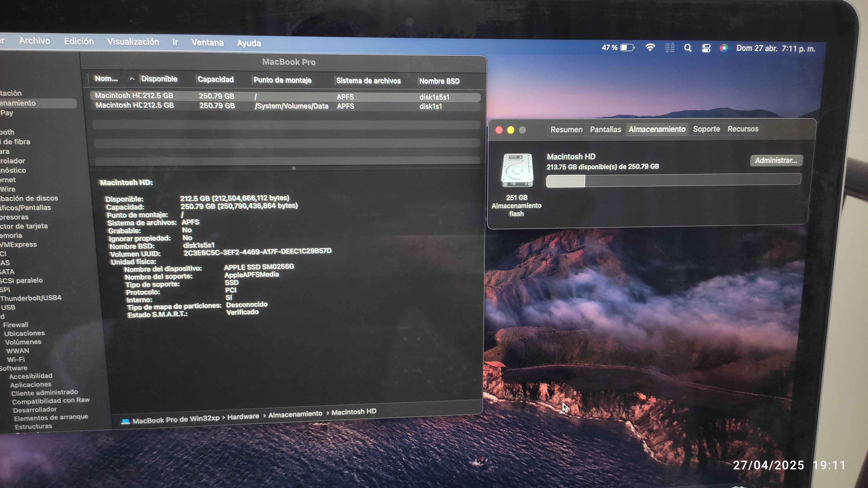Select Accesibilidad in the sidebar

pos(31,376)
